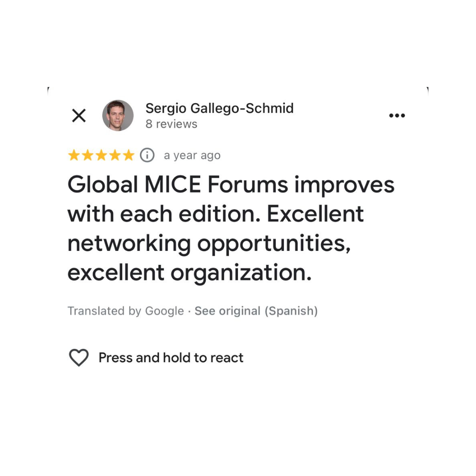
Task: Open the three-dot more options menu
Action: (x=397, y=115)
